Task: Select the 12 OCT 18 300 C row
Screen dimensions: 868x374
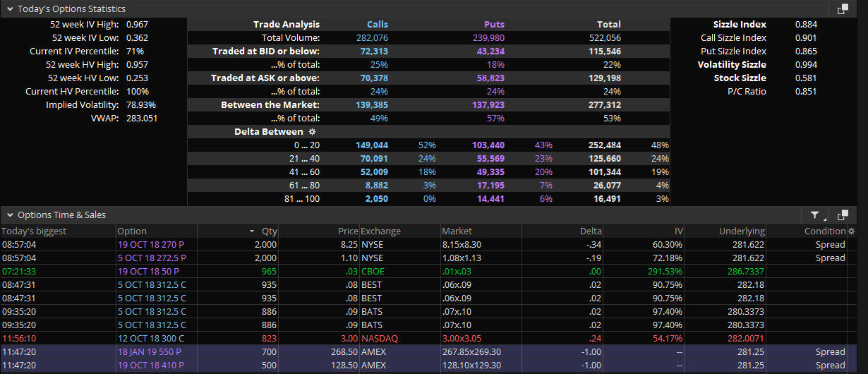Action: [151, 339]
